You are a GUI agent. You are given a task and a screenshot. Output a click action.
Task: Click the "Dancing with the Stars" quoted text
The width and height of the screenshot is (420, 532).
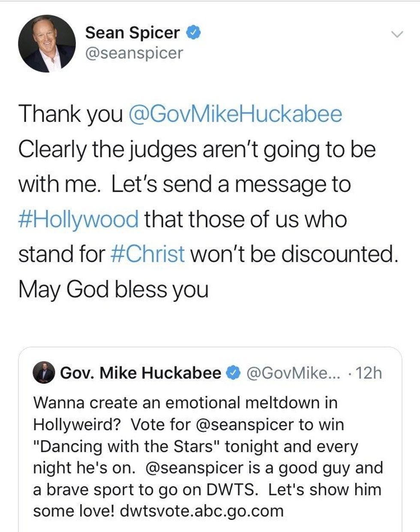pos(123,446)
